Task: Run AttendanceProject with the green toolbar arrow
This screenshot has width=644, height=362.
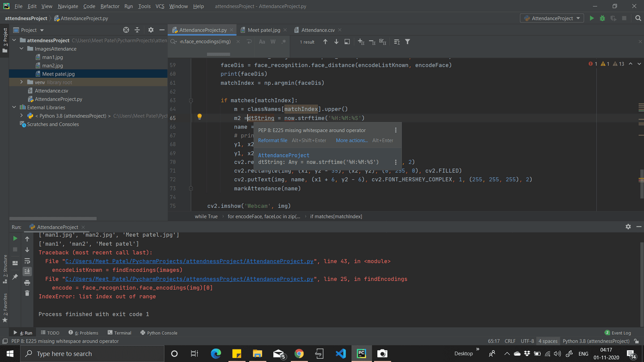Action: tap(592, 18)
